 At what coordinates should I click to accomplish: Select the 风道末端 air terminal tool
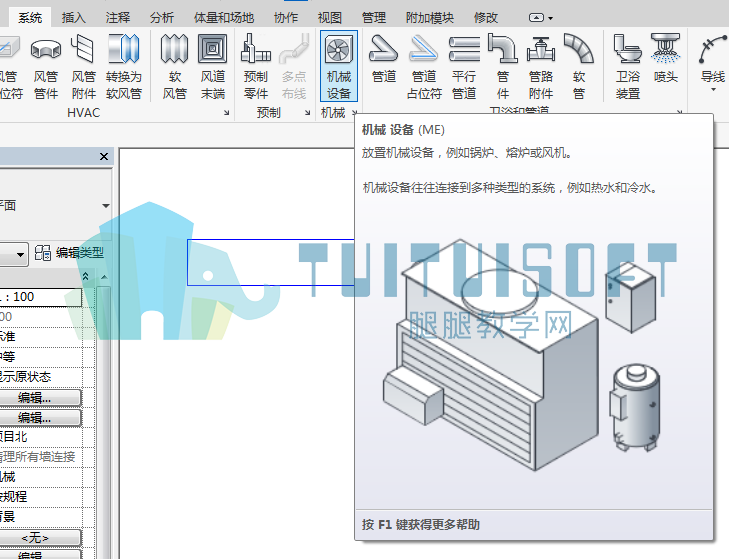coord(212,67)
